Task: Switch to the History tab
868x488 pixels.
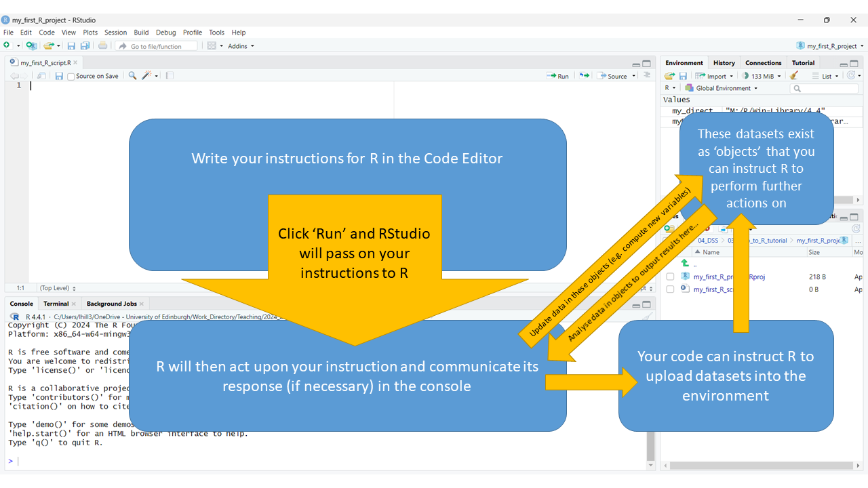Action: tap(724, 63)
